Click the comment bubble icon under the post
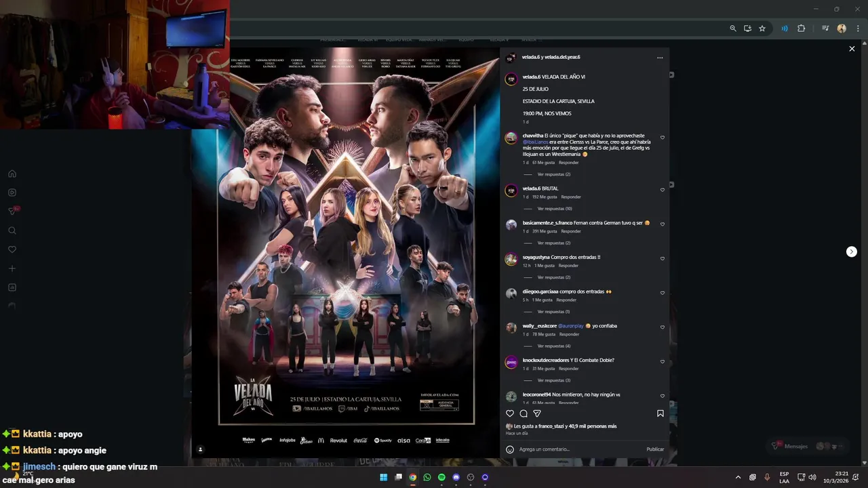Image resolution: width=868 pixels, height=488 pixels. (x=524, y=413)
